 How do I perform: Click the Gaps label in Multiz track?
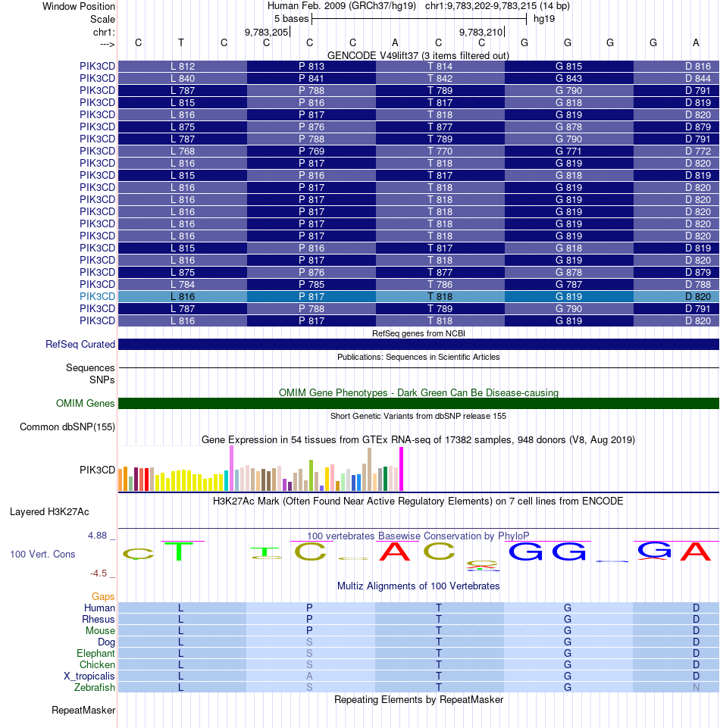click(x=102, y=596)
